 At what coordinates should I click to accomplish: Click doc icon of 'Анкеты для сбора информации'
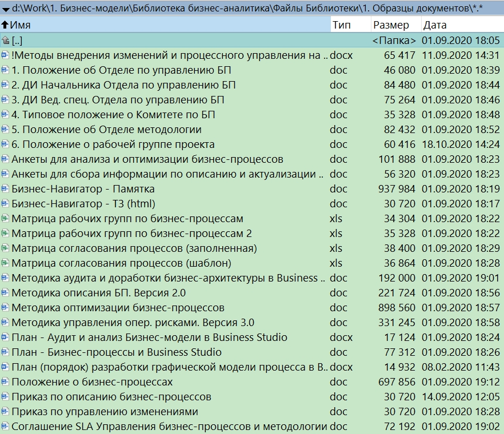coord(5,174)
